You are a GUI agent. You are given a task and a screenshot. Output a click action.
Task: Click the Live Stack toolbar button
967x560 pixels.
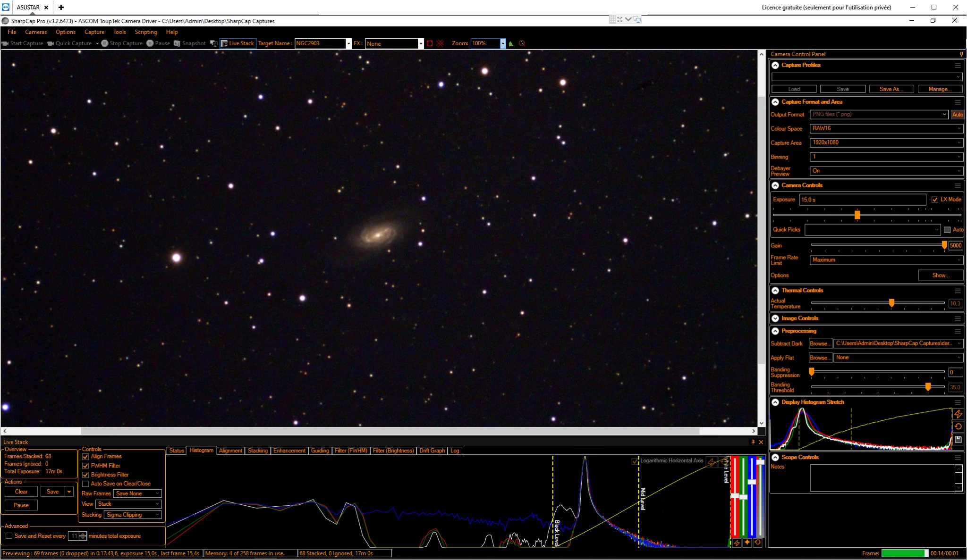238,43
